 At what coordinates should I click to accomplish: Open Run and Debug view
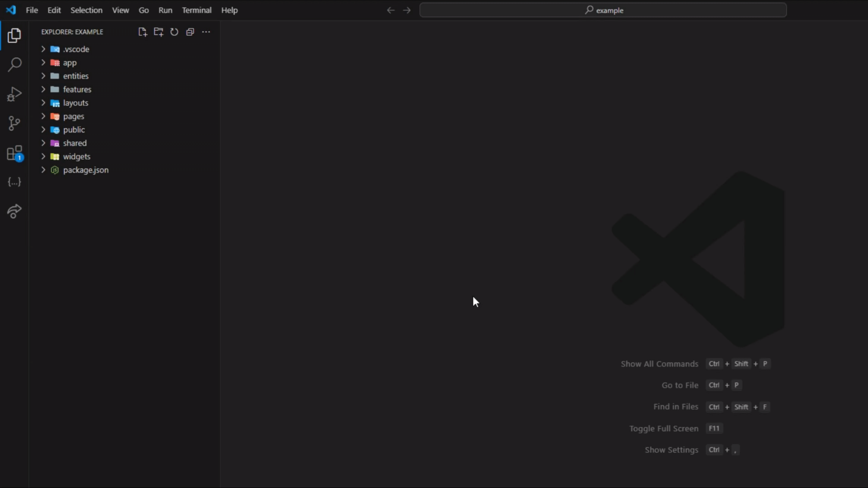click(x=14, y=94)
